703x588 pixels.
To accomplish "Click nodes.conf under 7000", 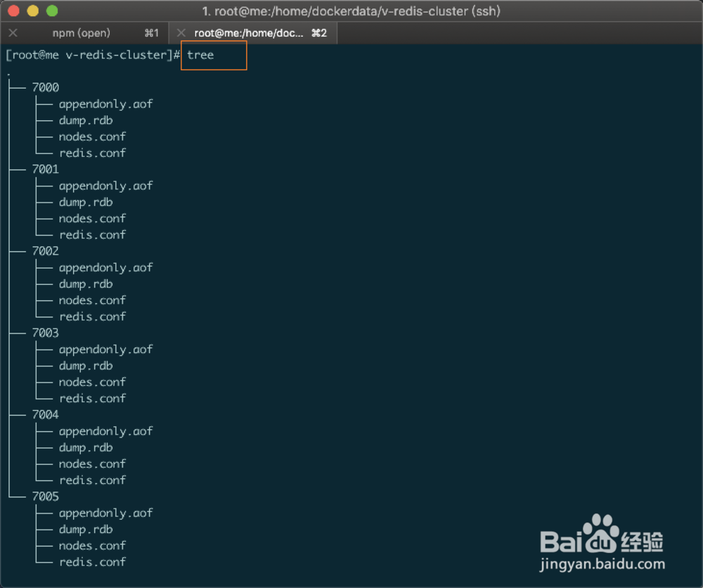I will pos(92,136).
